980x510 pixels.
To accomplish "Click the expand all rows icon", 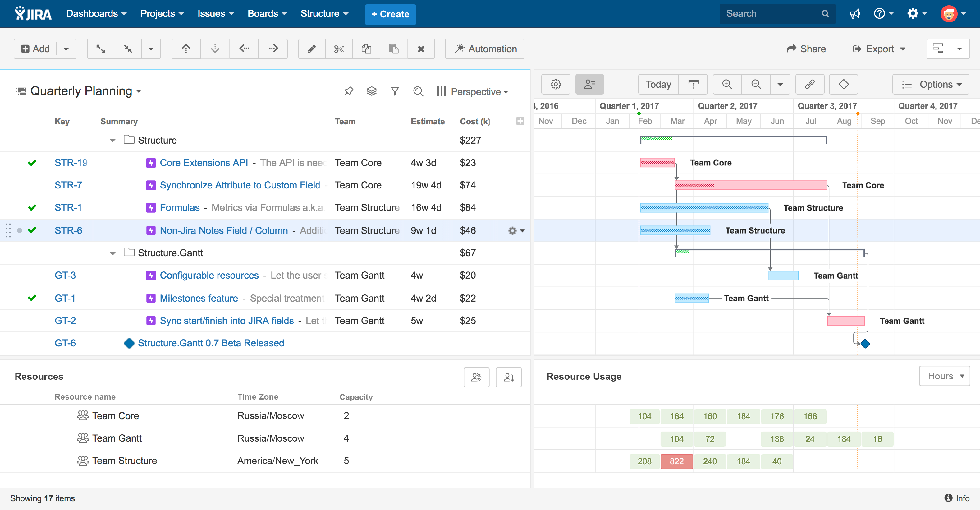I will [x=100, y=49].
